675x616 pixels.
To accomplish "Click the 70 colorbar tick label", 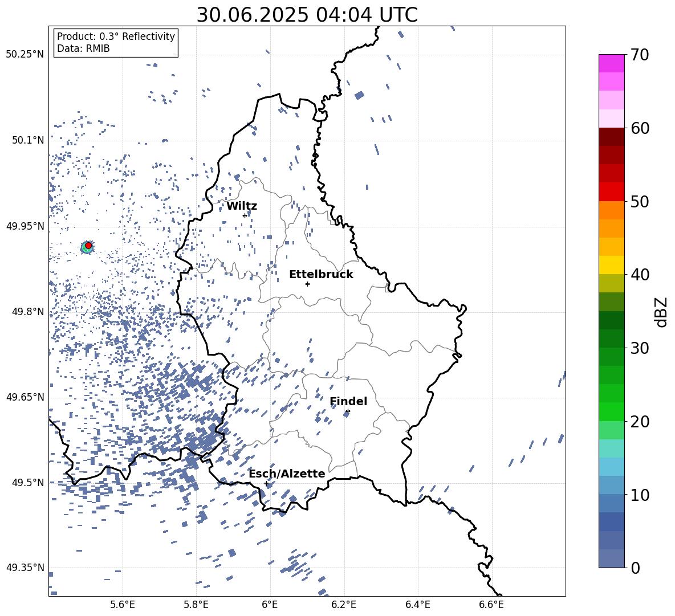I will [640, 55].
